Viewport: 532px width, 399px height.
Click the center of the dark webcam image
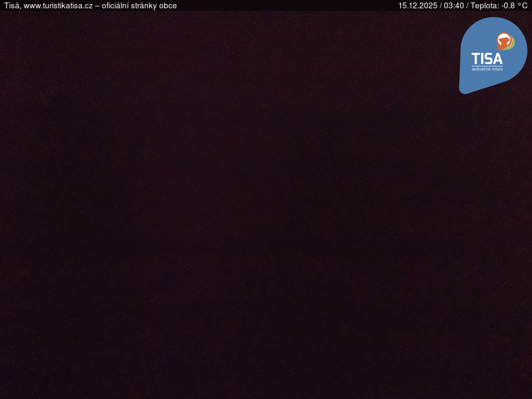coord(266,204)
